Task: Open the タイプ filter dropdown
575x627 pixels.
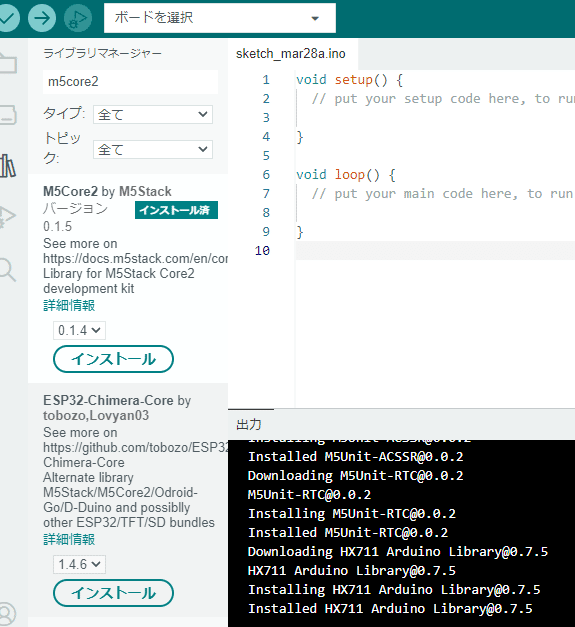Action: click(153, 115)
